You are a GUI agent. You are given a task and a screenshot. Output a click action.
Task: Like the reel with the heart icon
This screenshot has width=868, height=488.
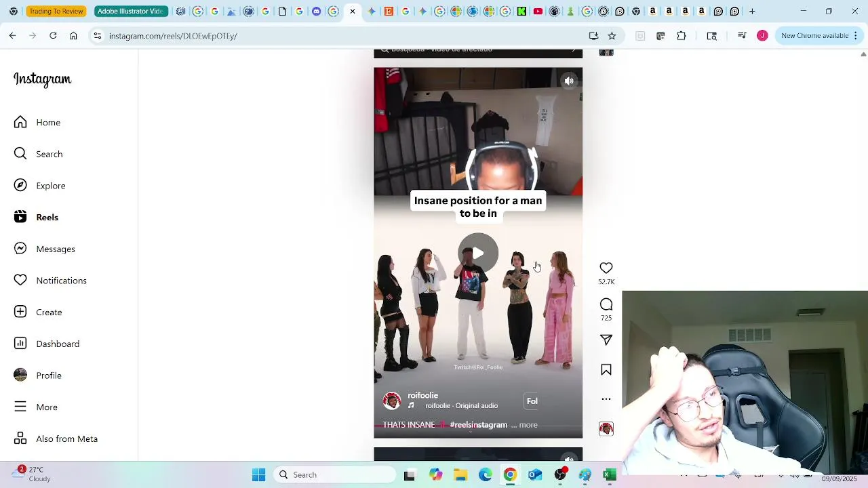tap(606, 268)
